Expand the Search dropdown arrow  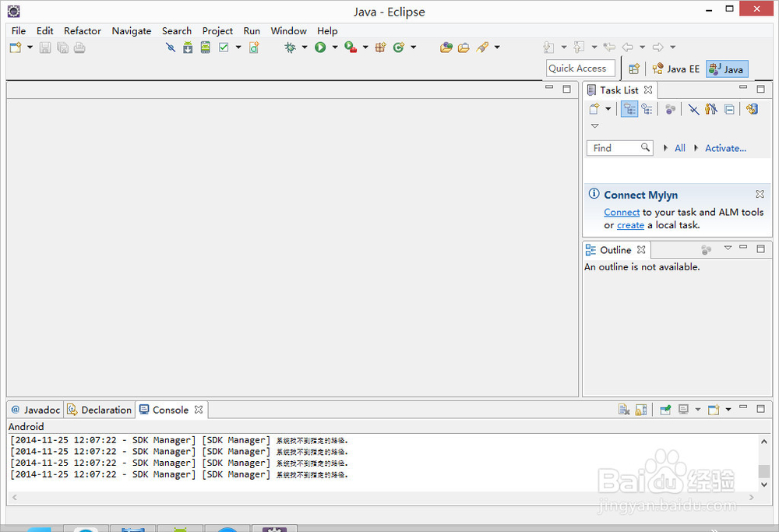pos(497,48)
